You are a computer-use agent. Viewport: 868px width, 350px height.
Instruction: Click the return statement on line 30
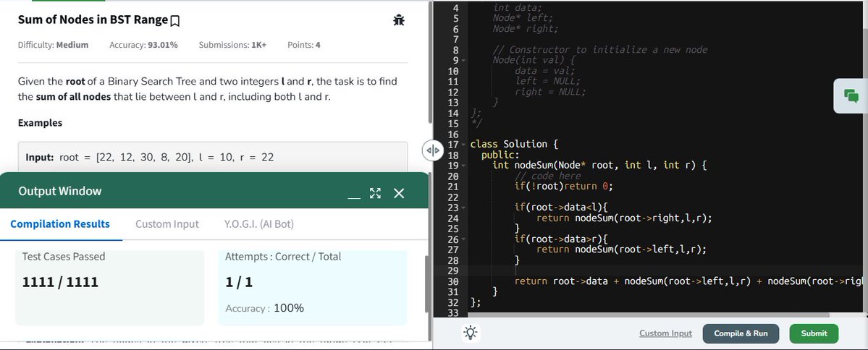(688, 281)
